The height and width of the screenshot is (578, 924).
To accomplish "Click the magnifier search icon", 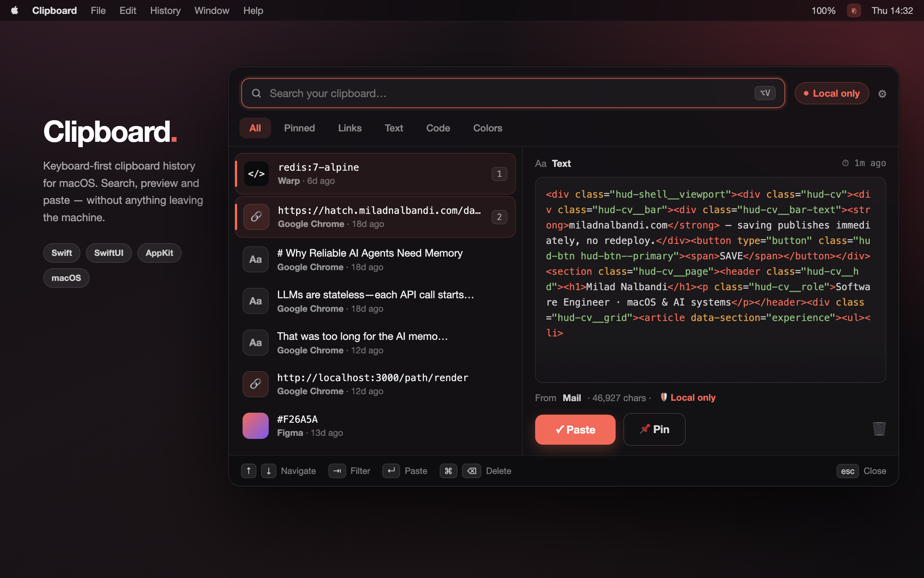I will tap(256, 93).
